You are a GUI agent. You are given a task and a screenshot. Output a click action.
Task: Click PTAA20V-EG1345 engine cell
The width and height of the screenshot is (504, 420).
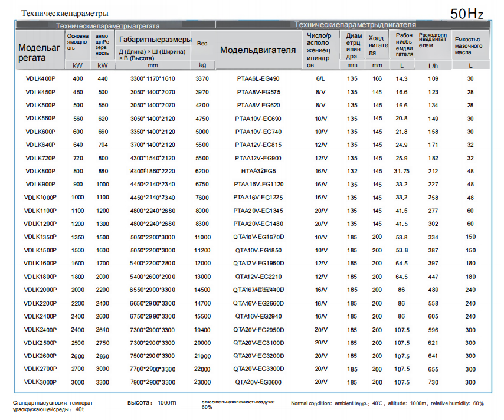pyautogui.click(x=258, y=211)
